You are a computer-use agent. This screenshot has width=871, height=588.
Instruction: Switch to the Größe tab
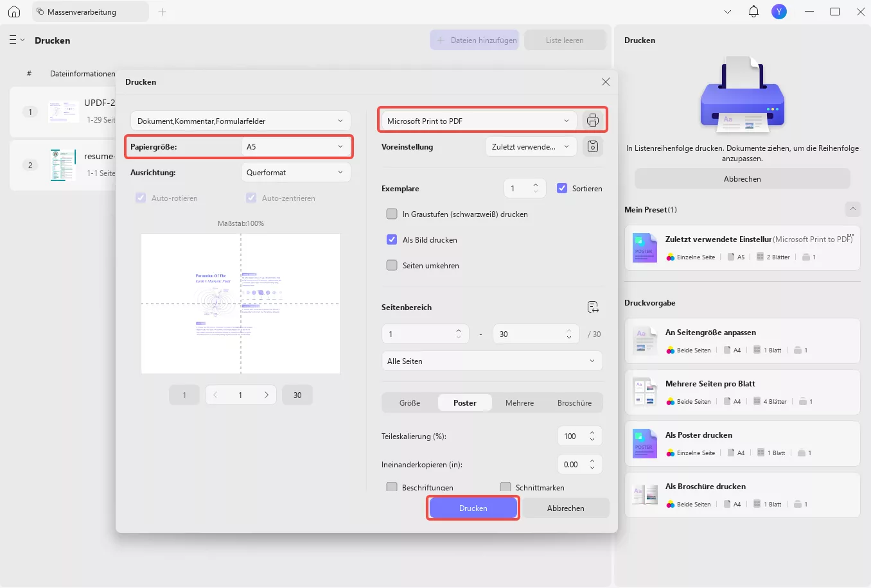pyautogui.click(x=410, y=402)
